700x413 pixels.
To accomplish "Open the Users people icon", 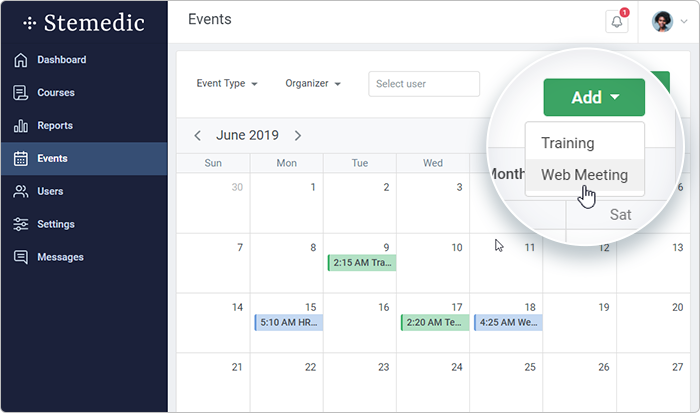I will tap(21, 192).
